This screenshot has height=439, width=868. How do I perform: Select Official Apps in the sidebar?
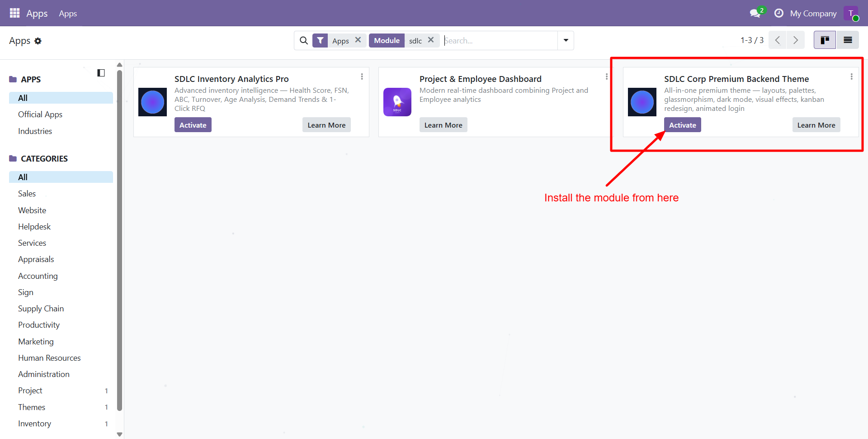tap(40, 114)
